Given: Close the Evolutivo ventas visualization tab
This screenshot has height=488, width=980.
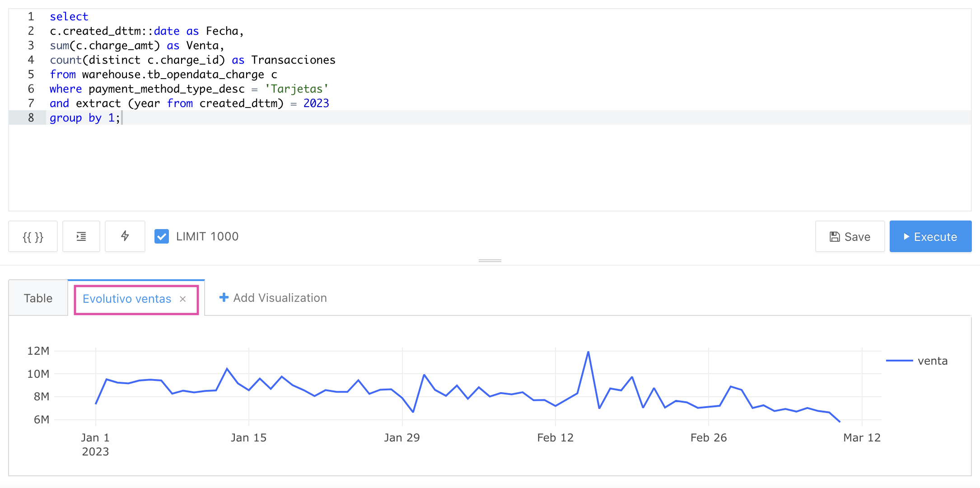Looking at the screenshot, I should click(x=183, y=299).
